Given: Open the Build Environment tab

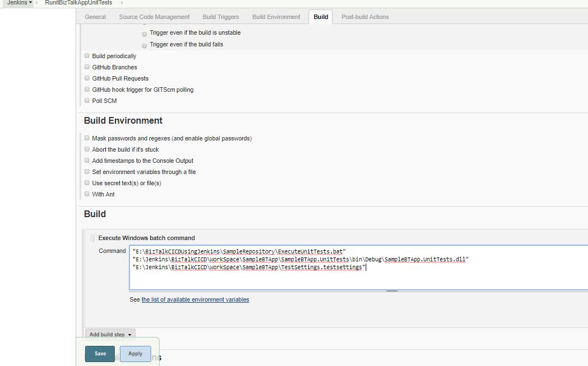Looking at the screenshot, I should click(x=276, y=17).
